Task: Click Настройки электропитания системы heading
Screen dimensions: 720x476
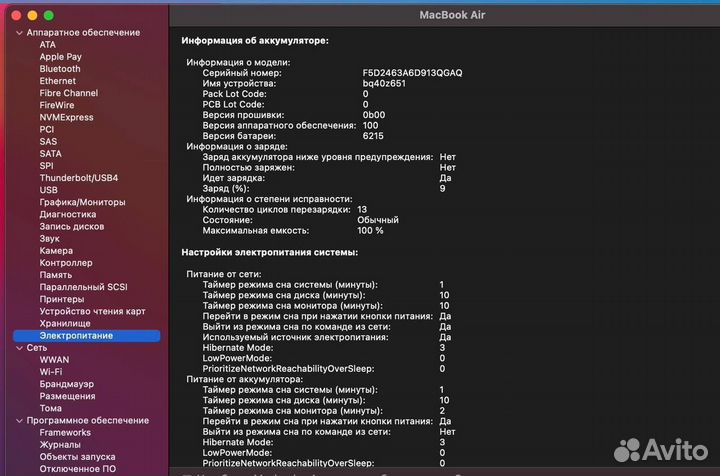Action: click(x=270, y=252)
